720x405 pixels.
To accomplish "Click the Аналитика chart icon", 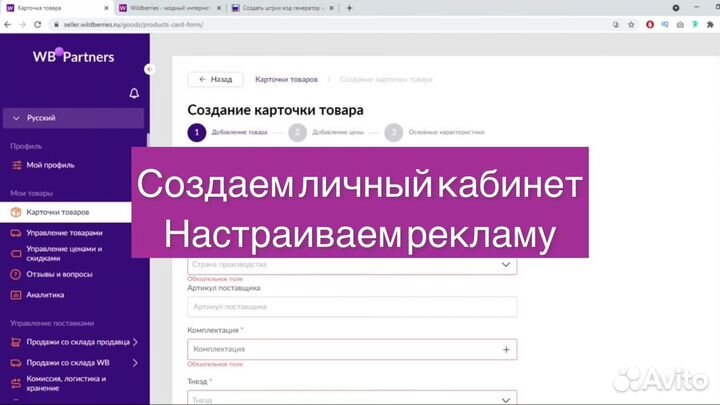I will click(x=16, y=295).
